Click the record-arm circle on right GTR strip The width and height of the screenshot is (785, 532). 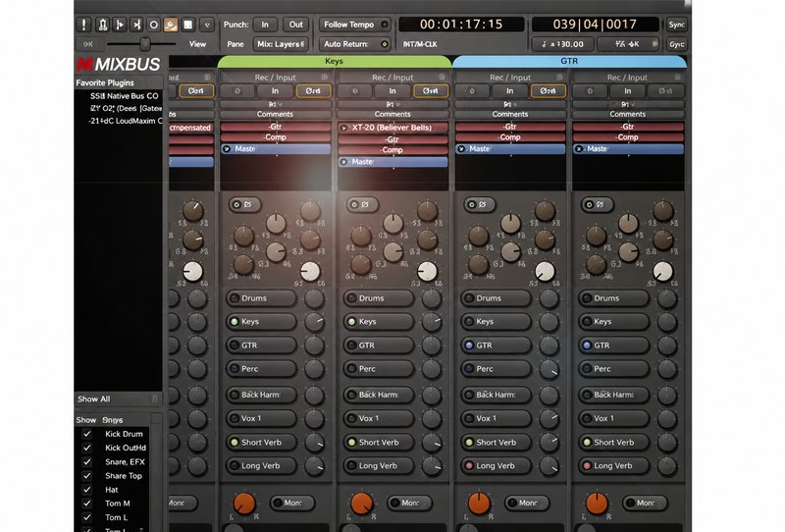click(x=590, y=91)
